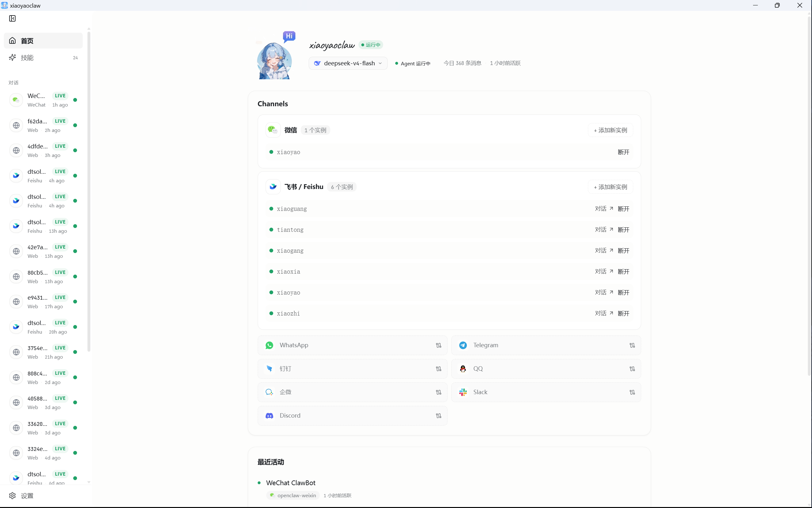Click the Feishu icon of 20h ago conversation
The height and width of the screenshot is (508, 812).
click(16, 327)
